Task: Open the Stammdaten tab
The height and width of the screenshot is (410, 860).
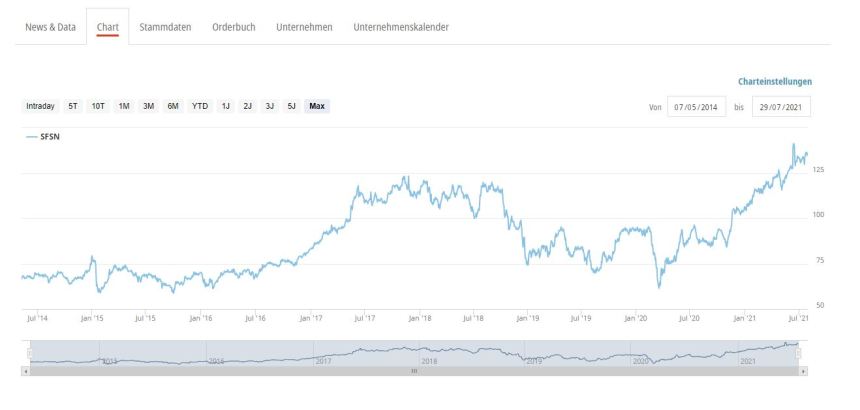Action: coord(165,26)
